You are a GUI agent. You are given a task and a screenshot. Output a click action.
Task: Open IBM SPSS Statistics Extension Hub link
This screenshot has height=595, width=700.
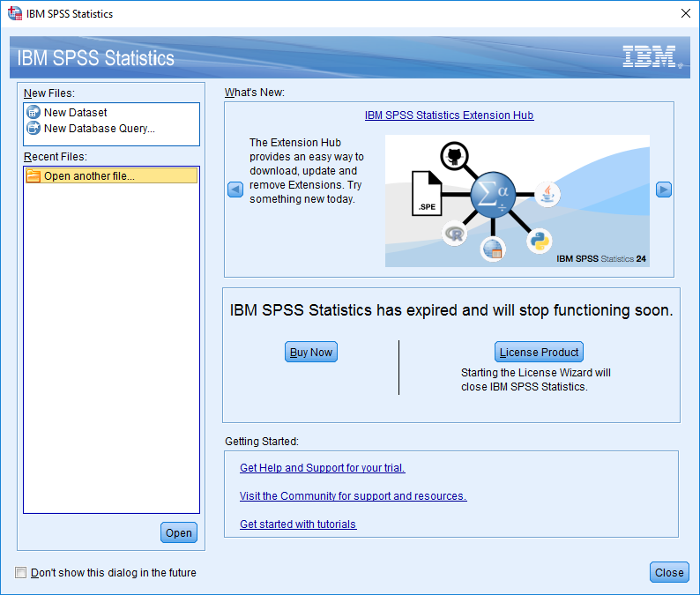[449, 115]
